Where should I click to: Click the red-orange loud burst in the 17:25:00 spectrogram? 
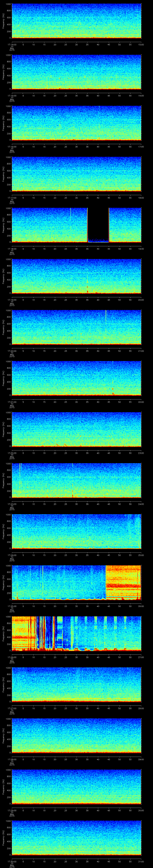[123, 582]
